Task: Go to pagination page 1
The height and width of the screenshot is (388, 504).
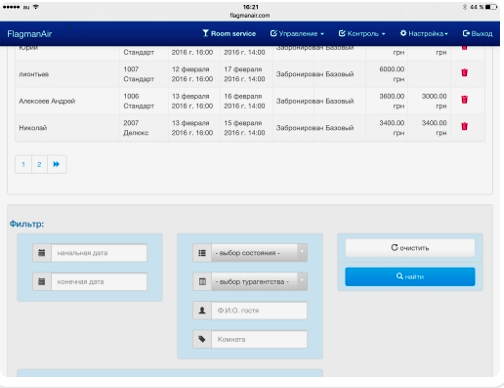Action: (23, 164)
